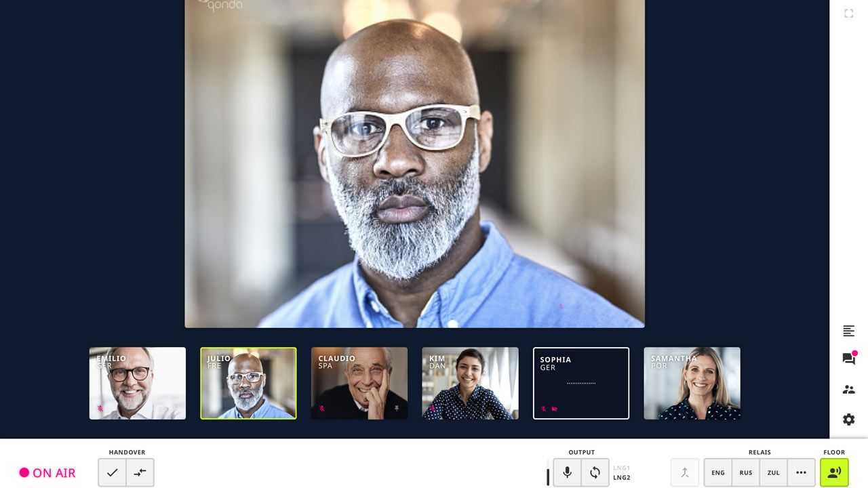Select Emilio's video thumbnail
Image resolution: width=868 pixels, height=488 pixels.
pos(138,383)
